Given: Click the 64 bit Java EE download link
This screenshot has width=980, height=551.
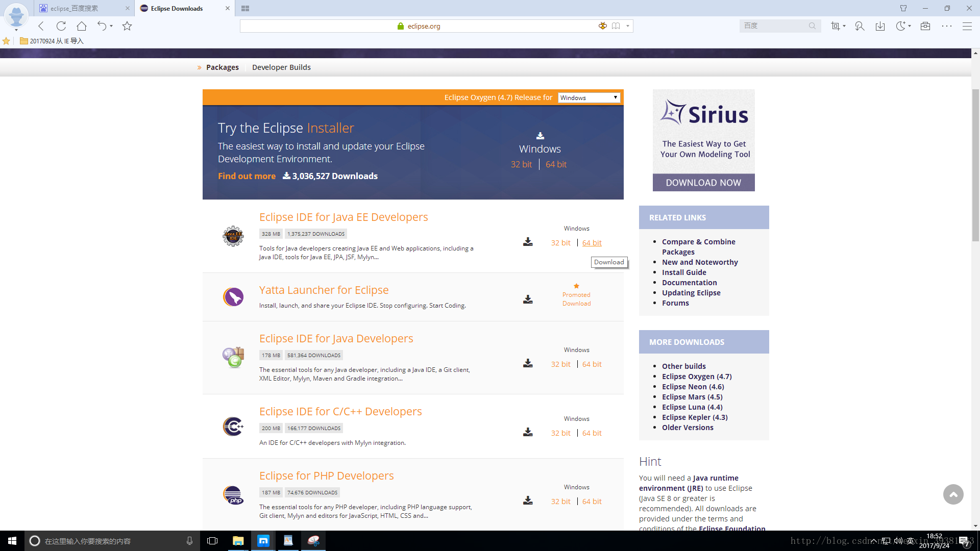Looking at the screenshot, I should coord(591,242).
